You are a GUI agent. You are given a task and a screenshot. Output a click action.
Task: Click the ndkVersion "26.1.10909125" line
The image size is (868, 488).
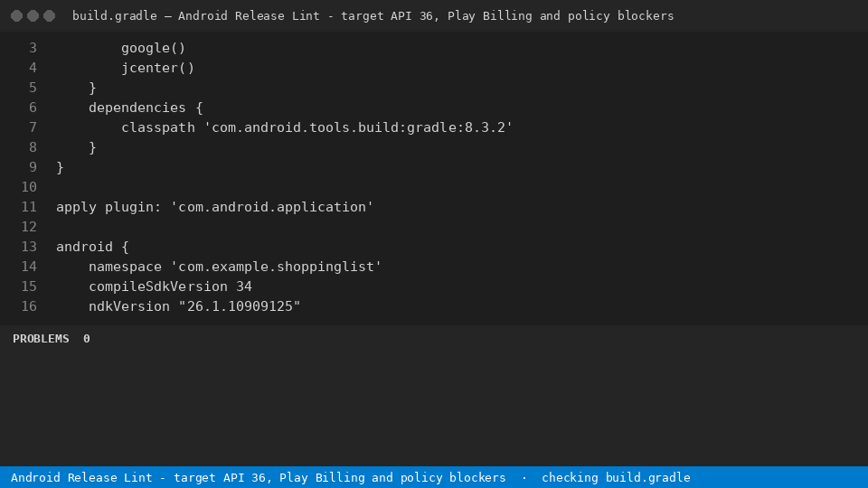[194, 306]
